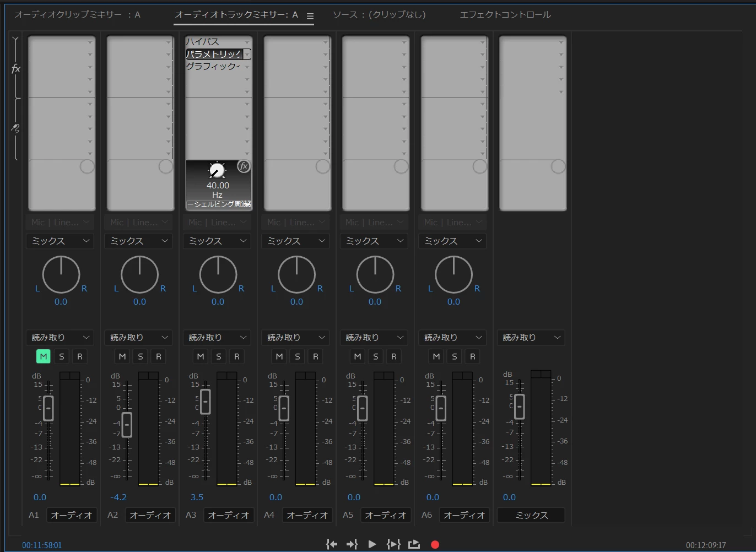Screen dimensions: 756x552
Task: Click the 40.00 Hz effect knob on A3
Action: coord(217,170)
